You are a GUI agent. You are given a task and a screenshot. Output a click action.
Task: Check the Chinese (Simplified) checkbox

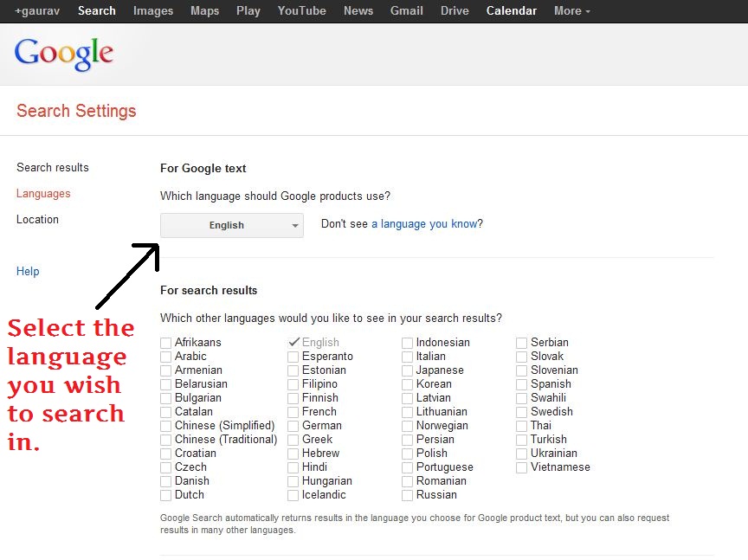tap(165, 426)
